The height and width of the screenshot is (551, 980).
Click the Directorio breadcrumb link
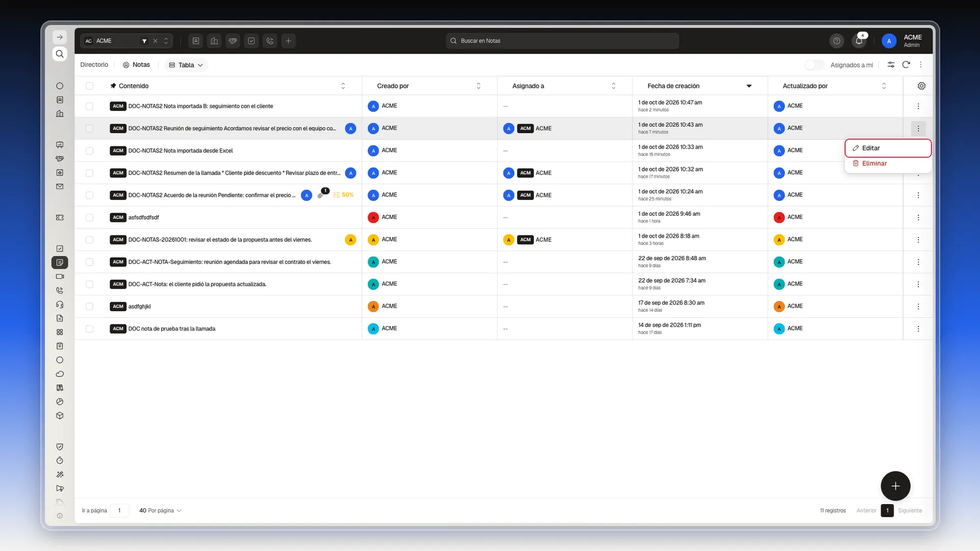[x=94, y=65]
